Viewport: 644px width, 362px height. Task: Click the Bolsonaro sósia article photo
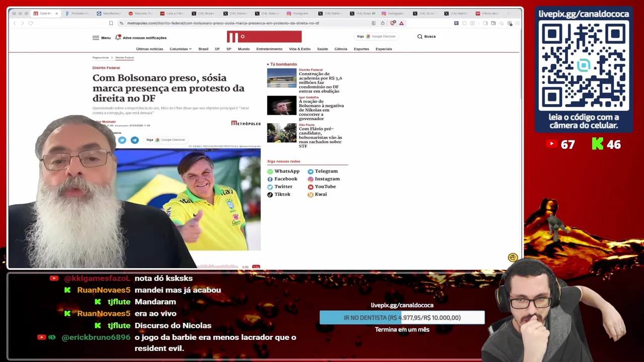[x=189, y=200]
